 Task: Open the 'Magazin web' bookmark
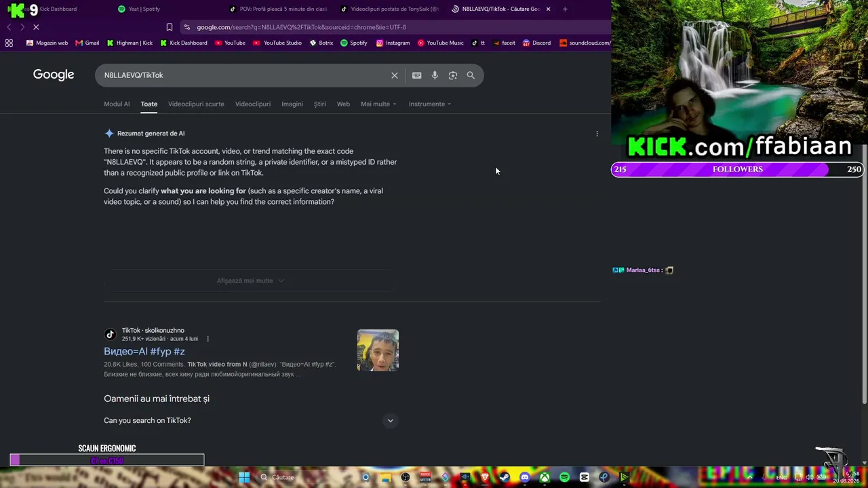(47, 43)
